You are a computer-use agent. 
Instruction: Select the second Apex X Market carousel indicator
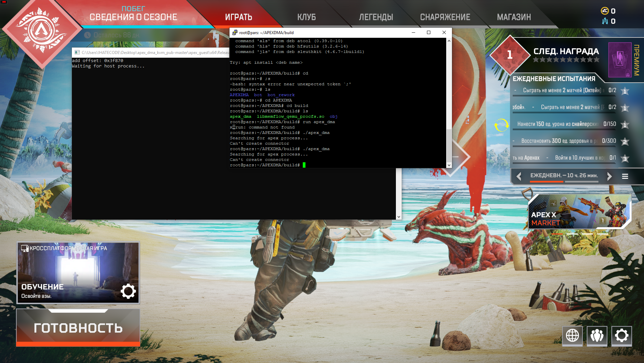click(x=572, y=234)
